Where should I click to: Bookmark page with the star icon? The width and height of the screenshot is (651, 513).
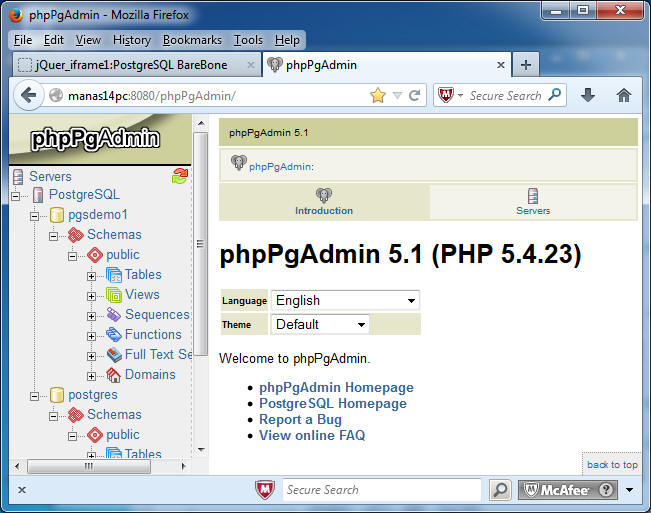tap(378, 95)
